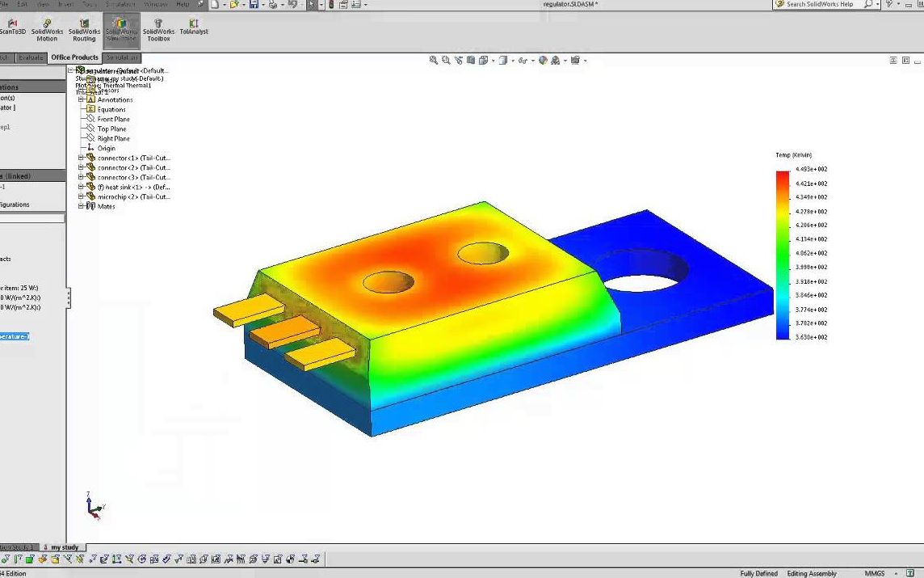Open the Display Style dropdown arrow

(x=512, y=60)
